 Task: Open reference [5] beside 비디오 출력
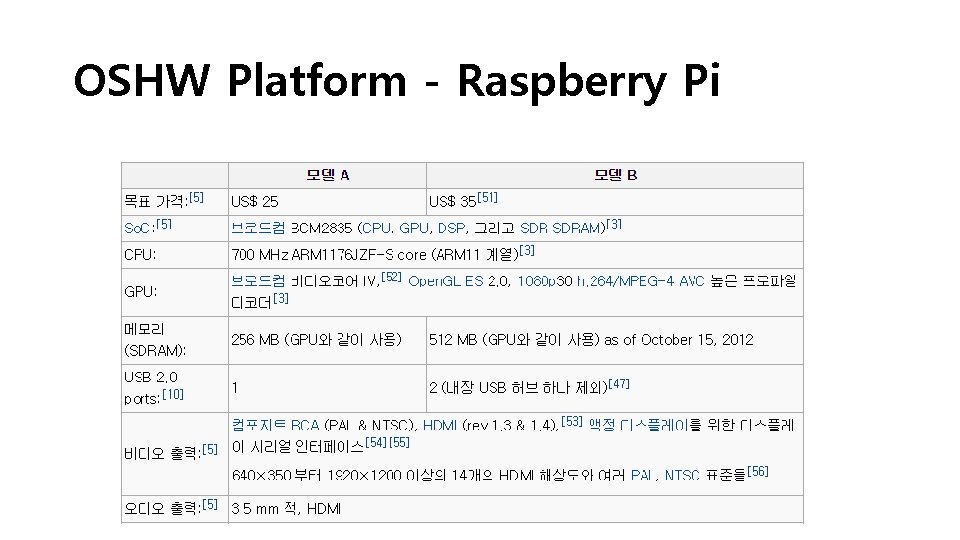pyautogui.click(x=210, y=449)
